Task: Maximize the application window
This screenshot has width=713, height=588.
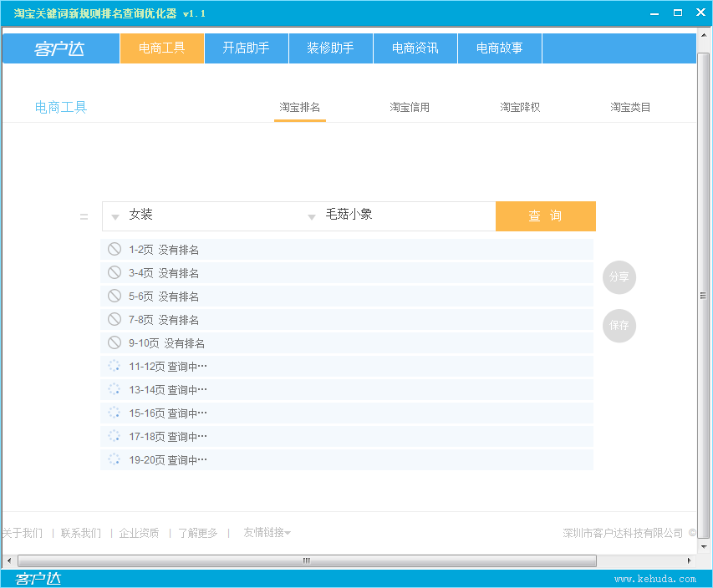Action: pyautogui.click(x=678, y=13)
